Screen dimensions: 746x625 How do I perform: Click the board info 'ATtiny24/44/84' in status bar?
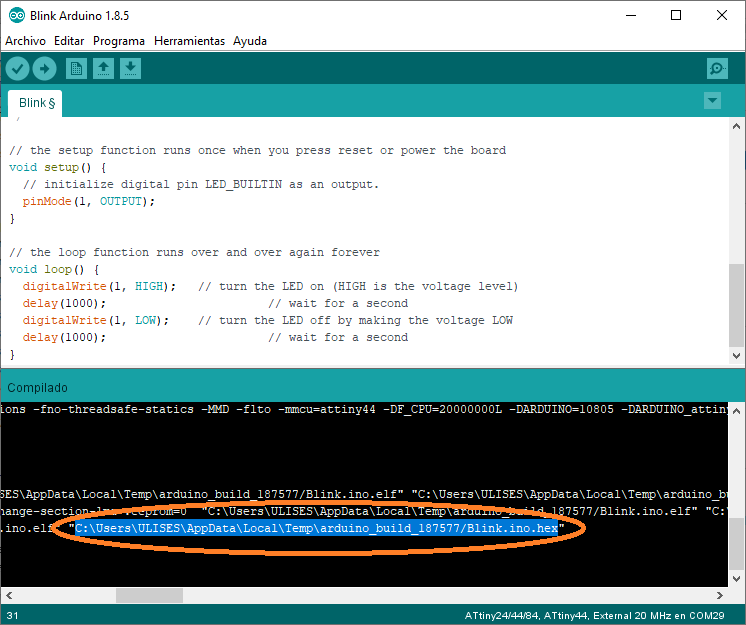(501, 616)
